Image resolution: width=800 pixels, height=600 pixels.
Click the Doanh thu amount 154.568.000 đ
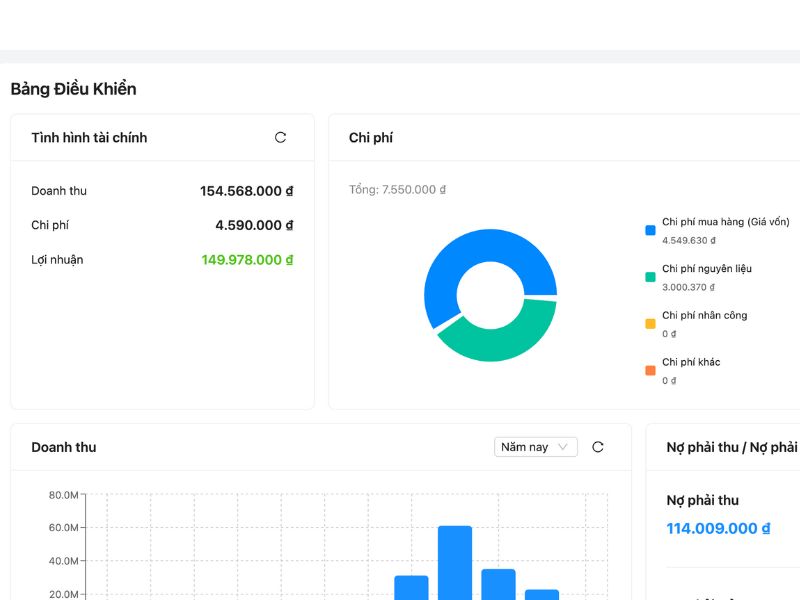pyautogui.click(x=246, y=191)
